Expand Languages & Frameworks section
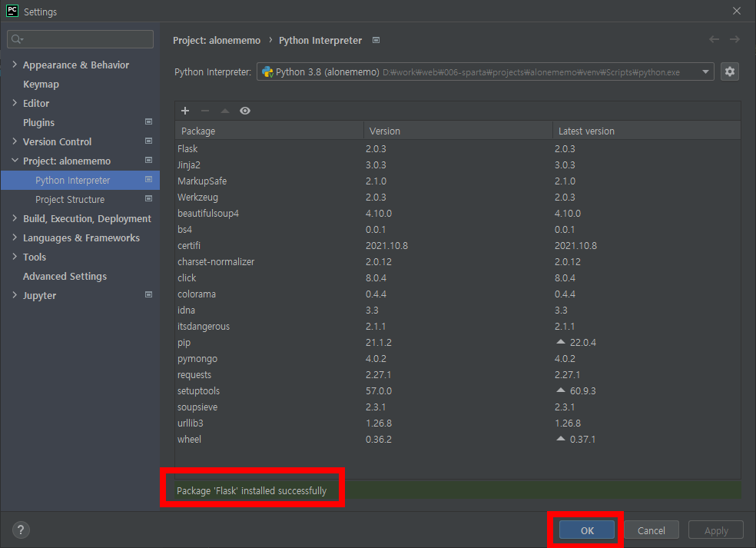 pos(15,237)
